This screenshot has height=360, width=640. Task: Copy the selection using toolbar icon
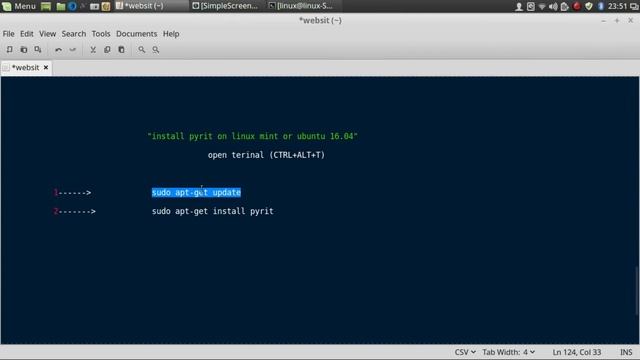pos(107,49)
